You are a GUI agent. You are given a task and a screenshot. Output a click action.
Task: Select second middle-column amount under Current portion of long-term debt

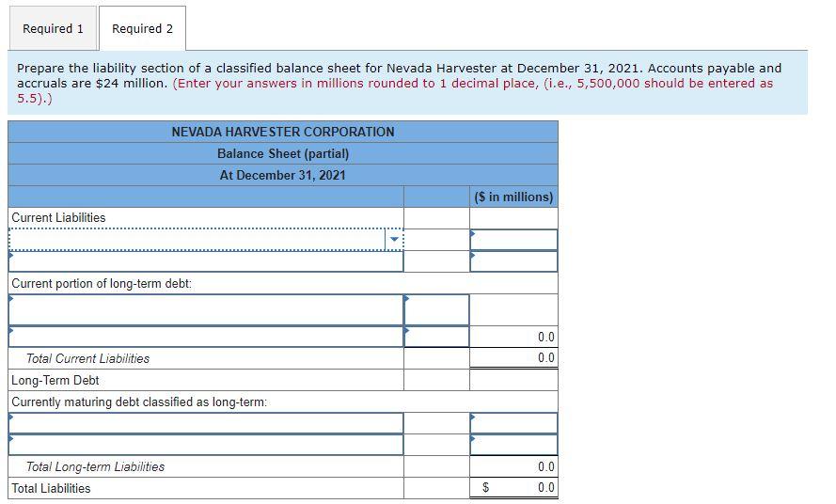(436, 337)
